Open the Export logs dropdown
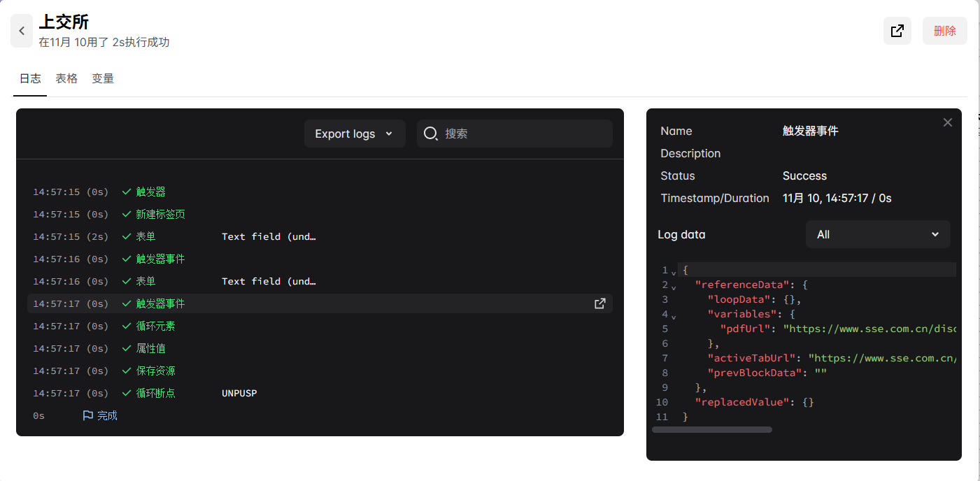This screenshot has width=980, height=481. pos(354,134)
